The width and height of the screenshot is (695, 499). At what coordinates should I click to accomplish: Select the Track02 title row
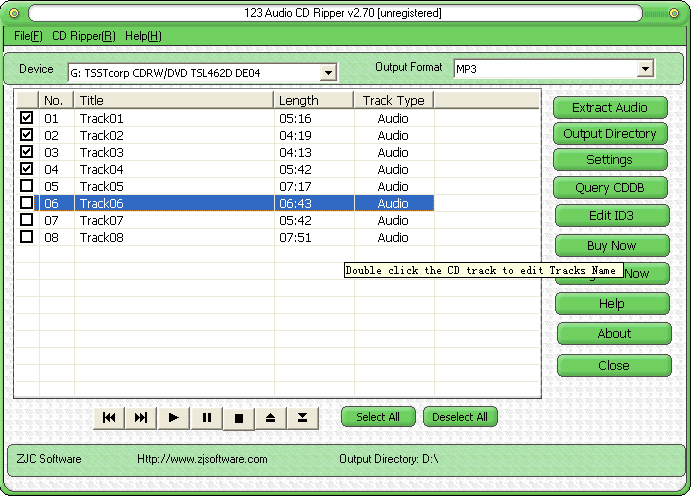pyautogui.click(x=102, y=136)
